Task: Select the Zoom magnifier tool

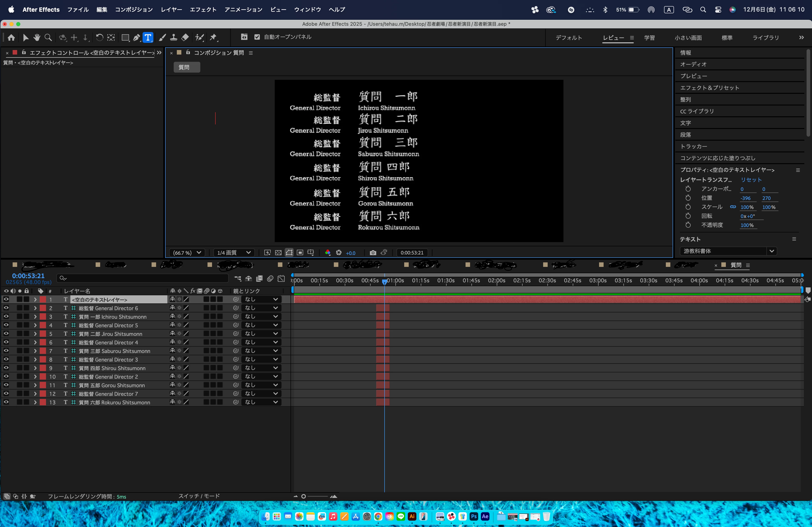Action: tap(48, 37)
